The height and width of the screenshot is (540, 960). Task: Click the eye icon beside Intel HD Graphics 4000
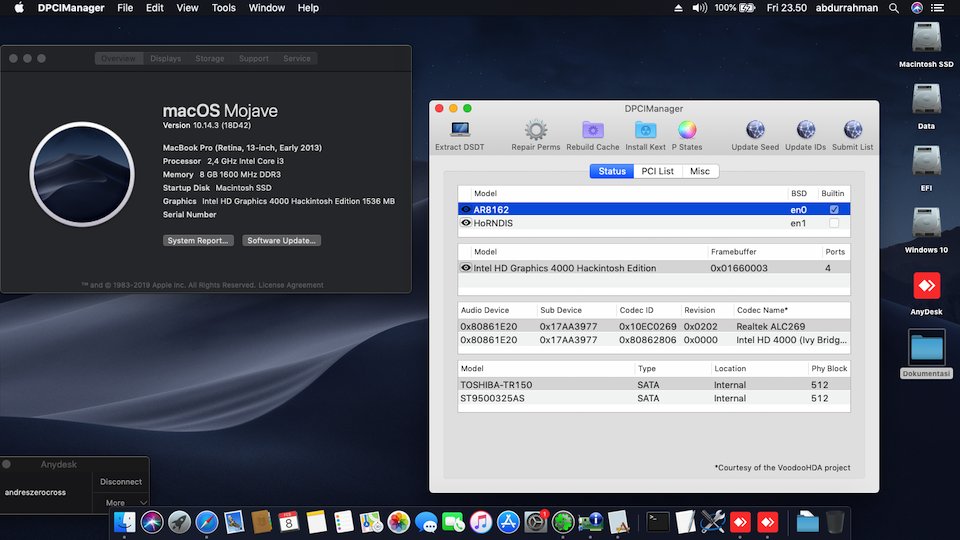click(x=466, y=268)
